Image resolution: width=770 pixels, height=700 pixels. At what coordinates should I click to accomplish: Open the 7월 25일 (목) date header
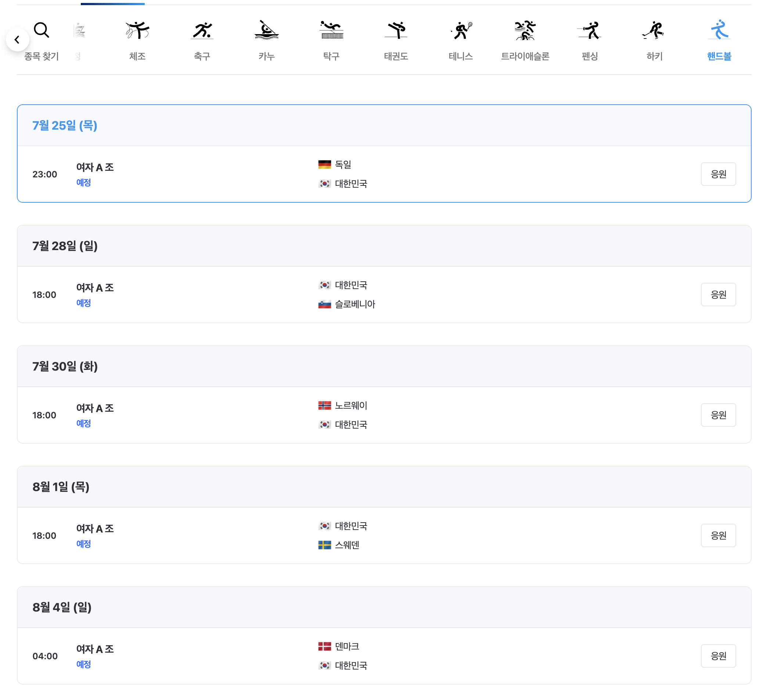[65, 126]
